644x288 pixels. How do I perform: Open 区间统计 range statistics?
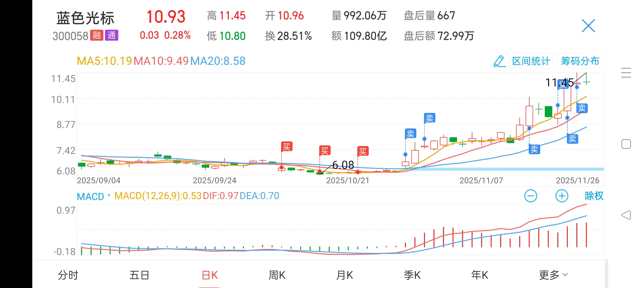[x=531, y=61]
